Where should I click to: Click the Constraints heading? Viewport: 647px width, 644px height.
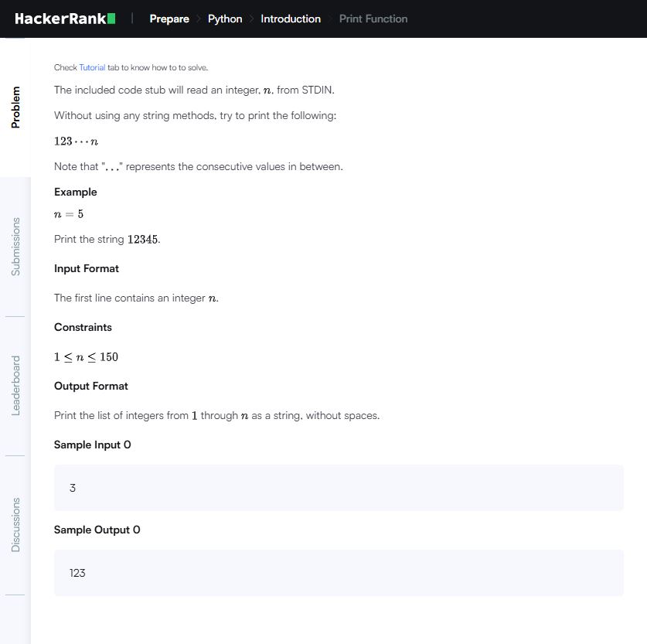pos(83,327)
